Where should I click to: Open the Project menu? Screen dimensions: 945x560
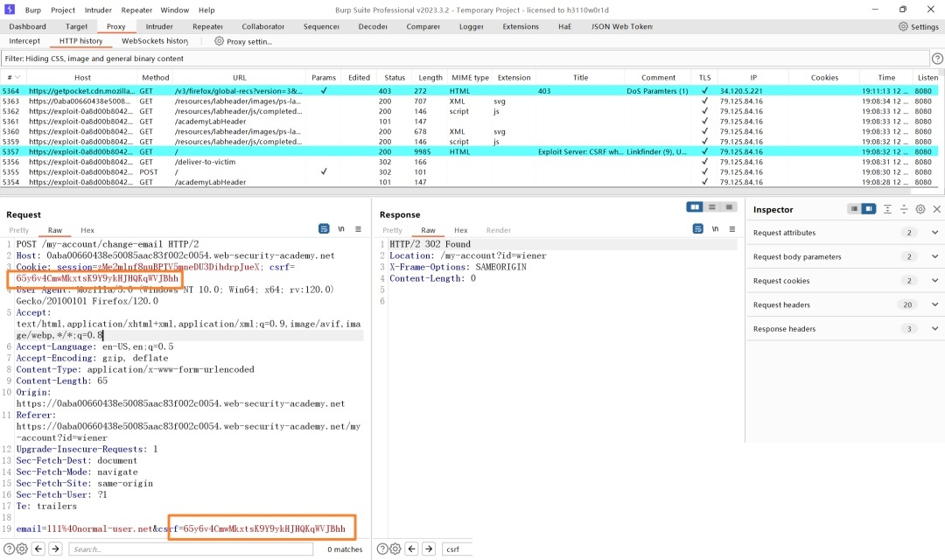point(63,10)
